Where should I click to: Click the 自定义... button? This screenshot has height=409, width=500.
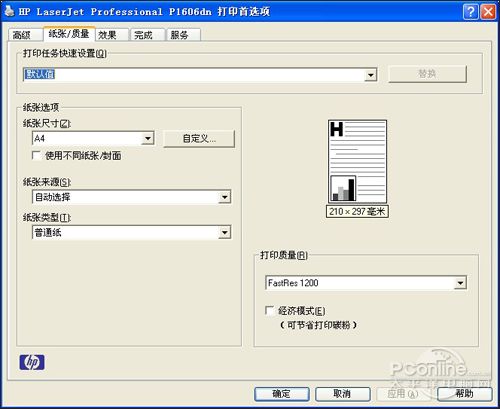coord(199,138)
